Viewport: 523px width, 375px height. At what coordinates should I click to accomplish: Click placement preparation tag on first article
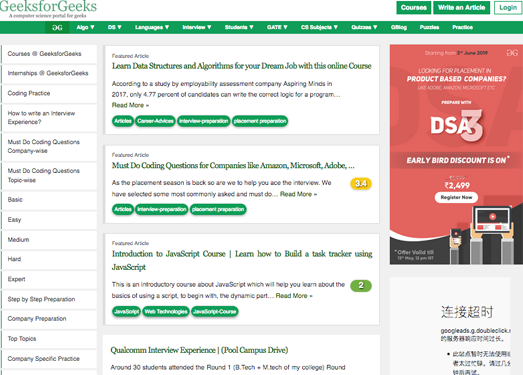pos(260,121)
